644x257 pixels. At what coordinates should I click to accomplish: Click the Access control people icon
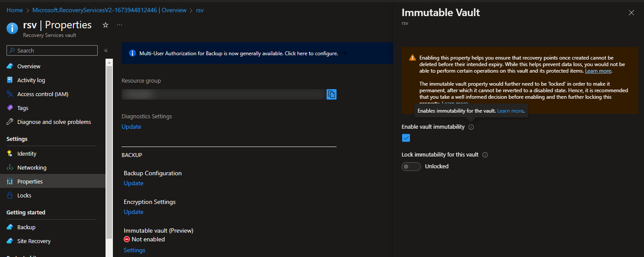point(10,94)
